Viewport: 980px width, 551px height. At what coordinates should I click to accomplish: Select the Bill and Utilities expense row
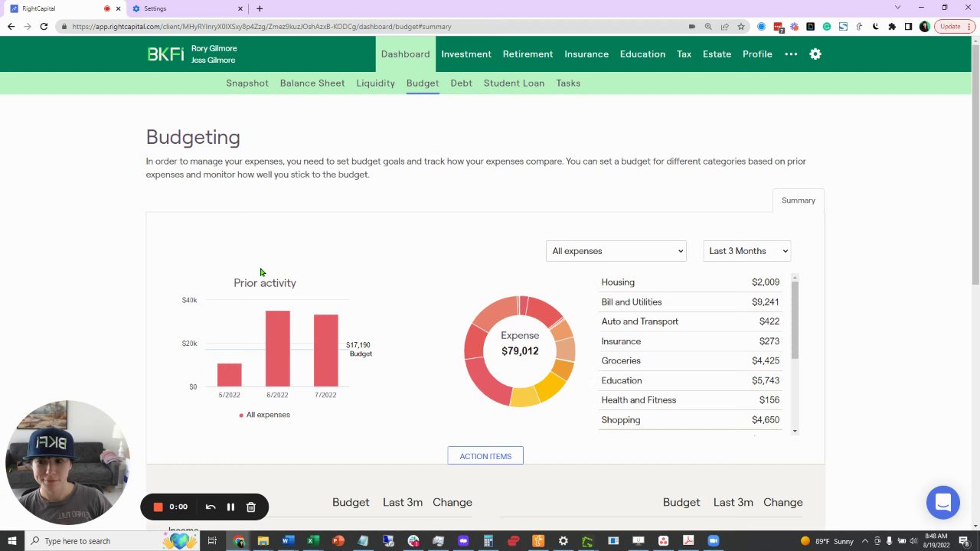coord(690,302)
